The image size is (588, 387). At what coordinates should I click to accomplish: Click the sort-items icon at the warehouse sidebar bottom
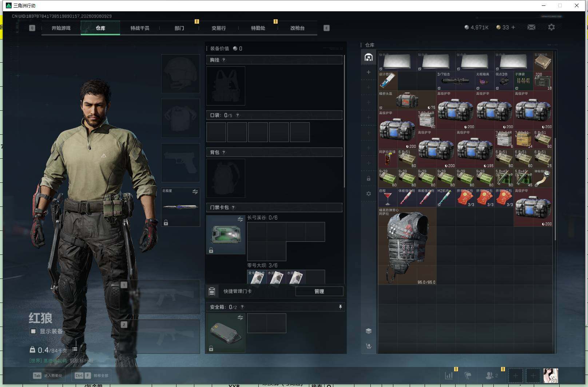(x=369, y=346)
